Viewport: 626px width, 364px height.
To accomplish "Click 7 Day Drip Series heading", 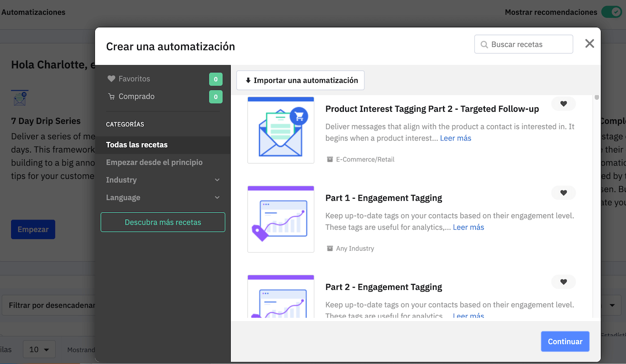I will point(46,121).
